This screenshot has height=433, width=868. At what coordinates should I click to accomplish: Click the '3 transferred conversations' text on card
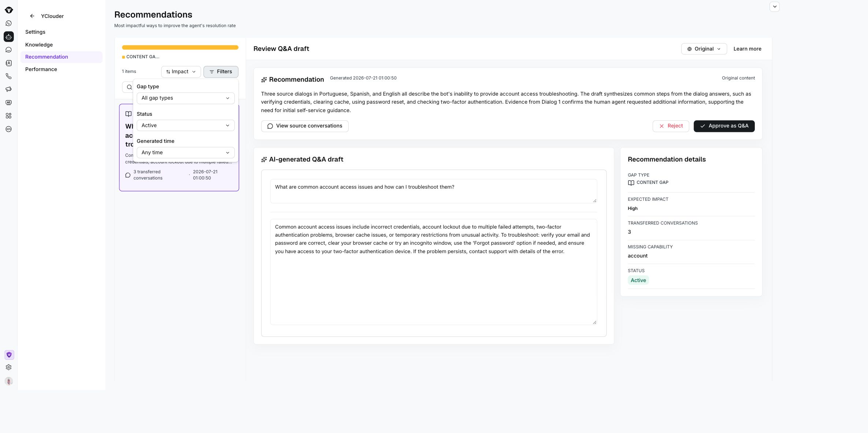click(x=148, y=175)
